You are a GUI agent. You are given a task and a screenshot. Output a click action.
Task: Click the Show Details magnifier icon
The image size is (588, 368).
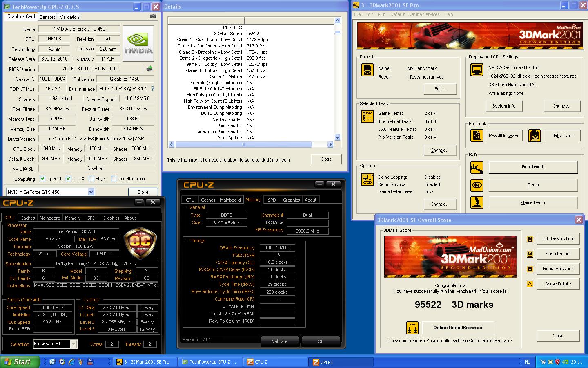coord(530,284)
